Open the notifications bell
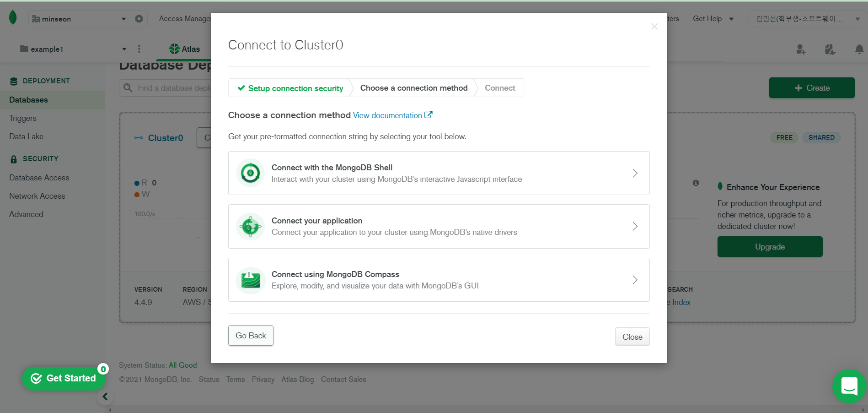The width and height of the screenshot is (868, 413). pos(859,49)
